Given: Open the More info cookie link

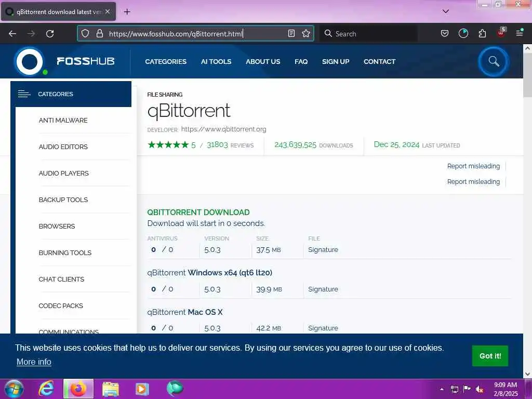Looking at the screenshot, I should pos(34,362).
